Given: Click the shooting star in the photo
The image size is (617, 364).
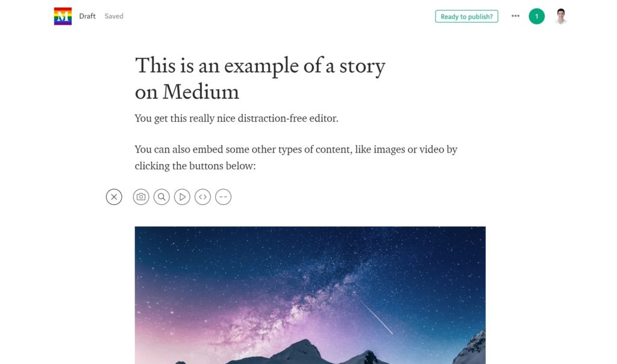Looking at the screenshot, I should click(x=377, y=318).
